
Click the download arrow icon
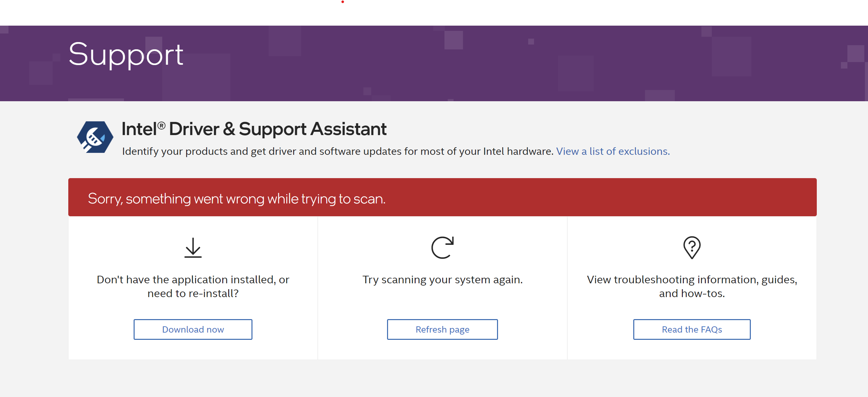pos(193,247)
